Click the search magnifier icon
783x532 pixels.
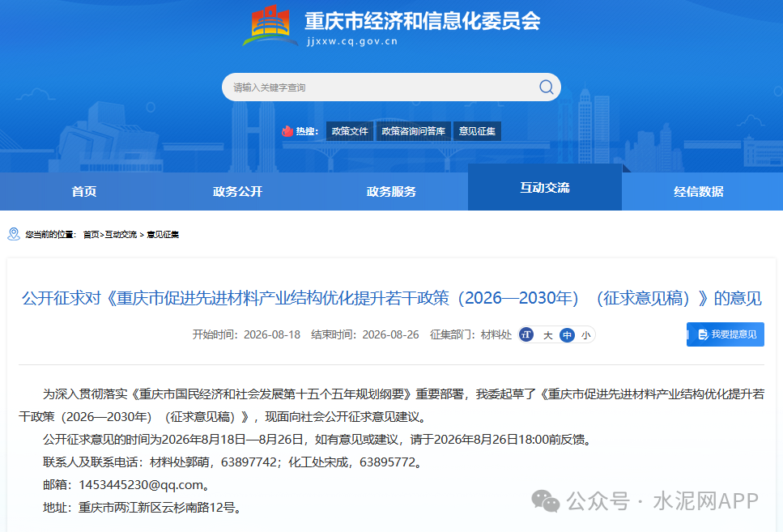pyautogui.click(x=546, y=87)
